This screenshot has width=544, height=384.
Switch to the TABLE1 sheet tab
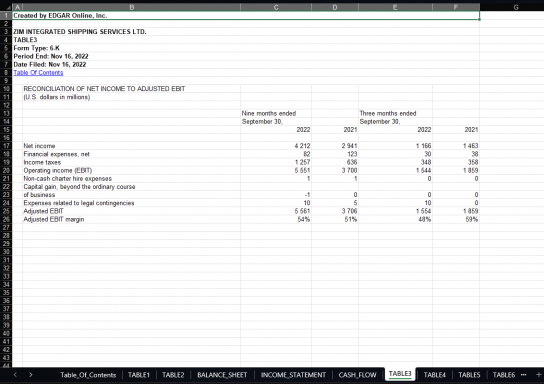138,375
